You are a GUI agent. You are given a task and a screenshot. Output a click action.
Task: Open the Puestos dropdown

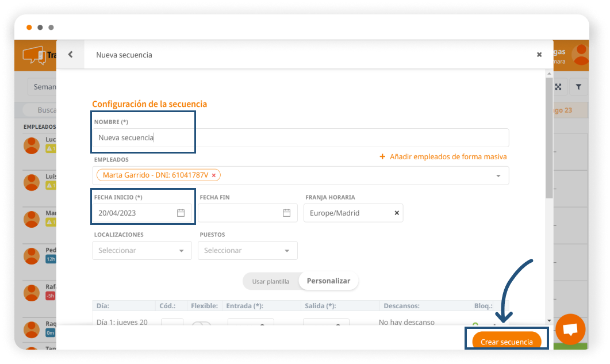click(x=248, y=251)
